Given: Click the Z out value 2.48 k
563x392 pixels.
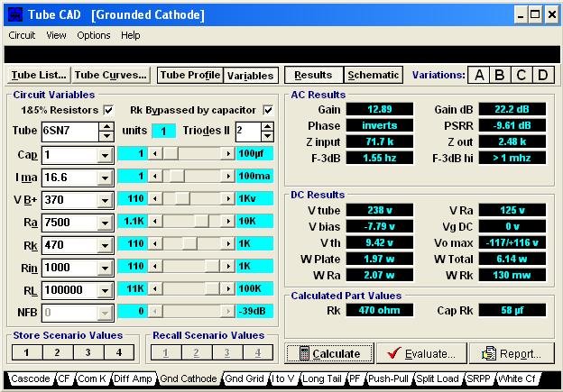Looking at the screenshot, I should 512,141.
